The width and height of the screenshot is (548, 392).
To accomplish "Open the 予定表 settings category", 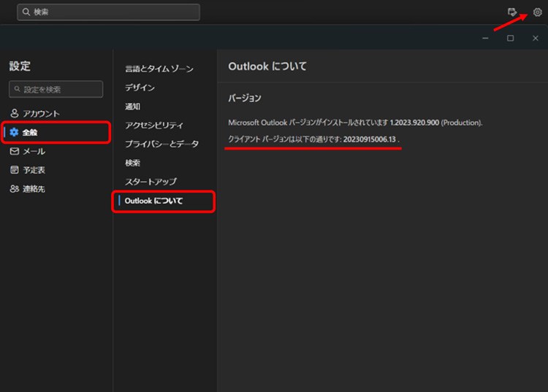I will coord(56,170).
